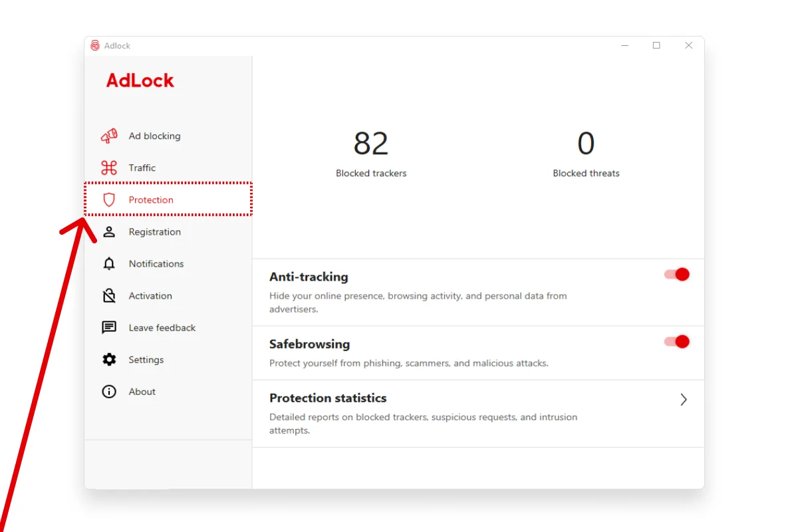
Task: Click the Notifications bell icon
Action: pos(109,263)
